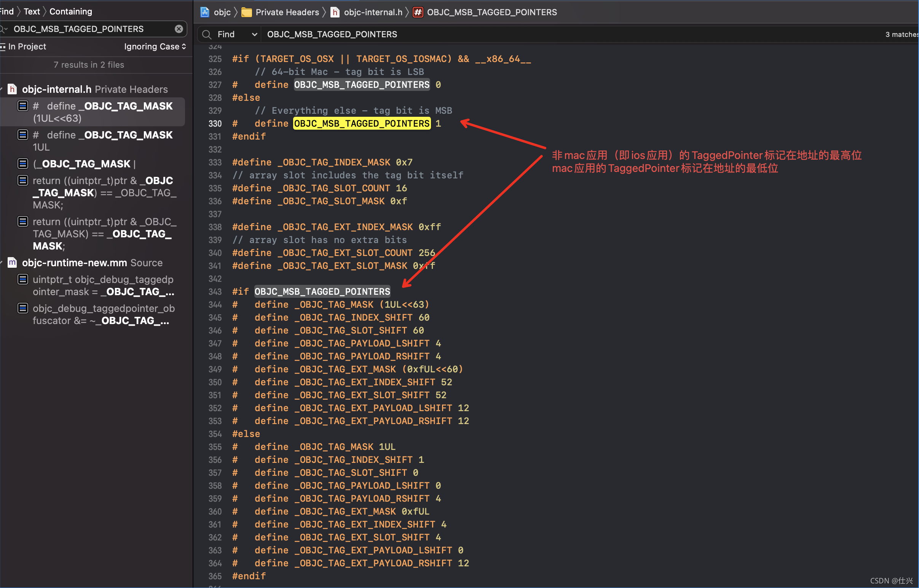Click the objc project icon in breadcrumb

(205, 12)
